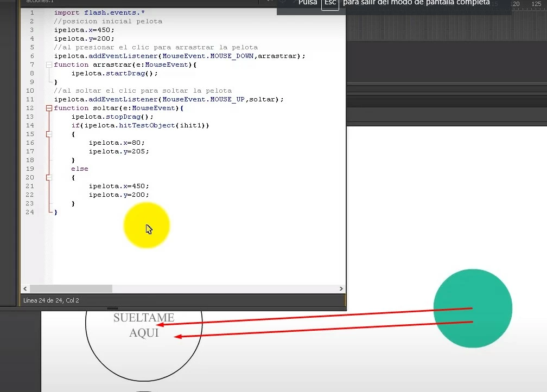
Task: Click the 'else' keyword on line 19
Action: click(80, 169)
